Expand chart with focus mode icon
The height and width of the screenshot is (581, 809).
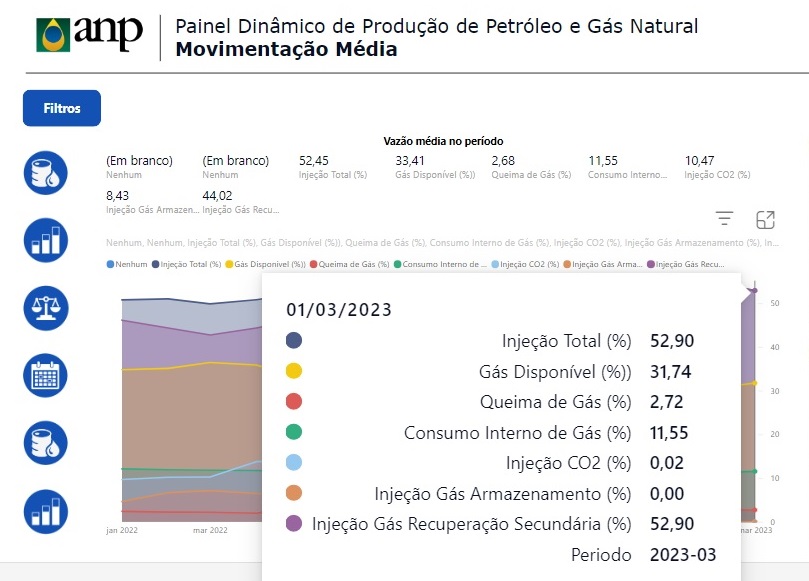pos(765,220)
